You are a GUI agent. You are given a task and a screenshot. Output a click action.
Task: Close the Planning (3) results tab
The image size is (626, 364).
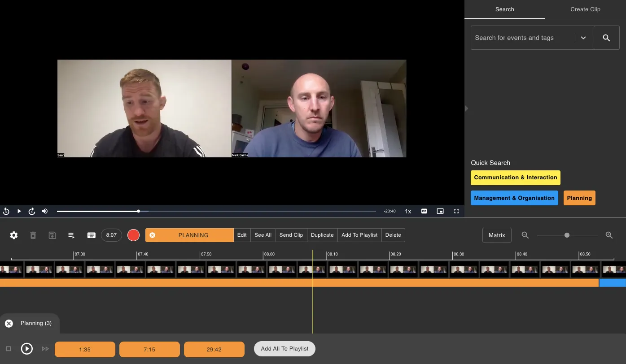coord(9,323)
